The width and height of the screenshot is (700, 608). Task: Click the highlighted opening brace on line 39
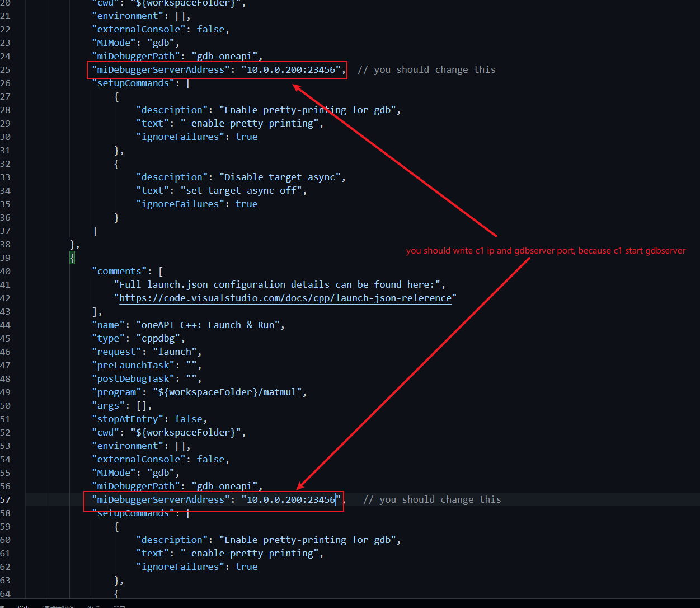click(72, 258)
